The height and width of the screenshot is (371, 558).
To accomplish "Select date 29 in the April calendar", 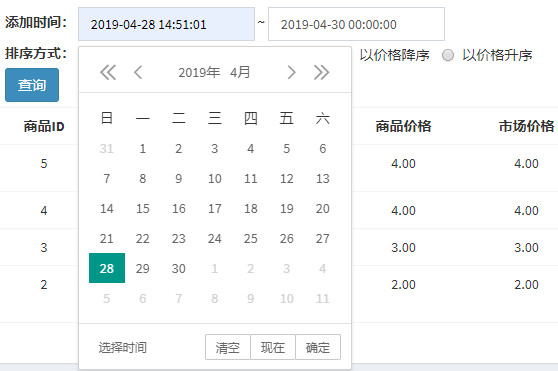I will click(143, 268).
